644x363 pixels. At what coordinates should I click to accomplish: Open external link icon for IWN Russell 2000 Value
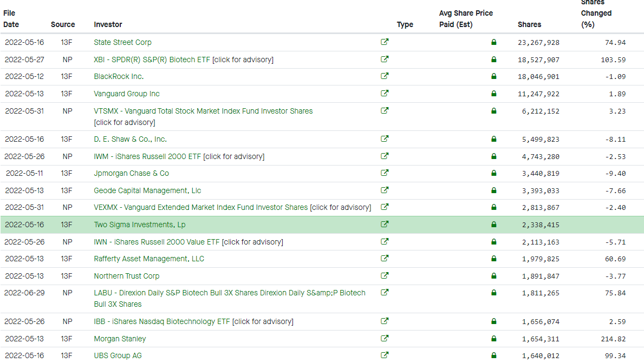385,241
